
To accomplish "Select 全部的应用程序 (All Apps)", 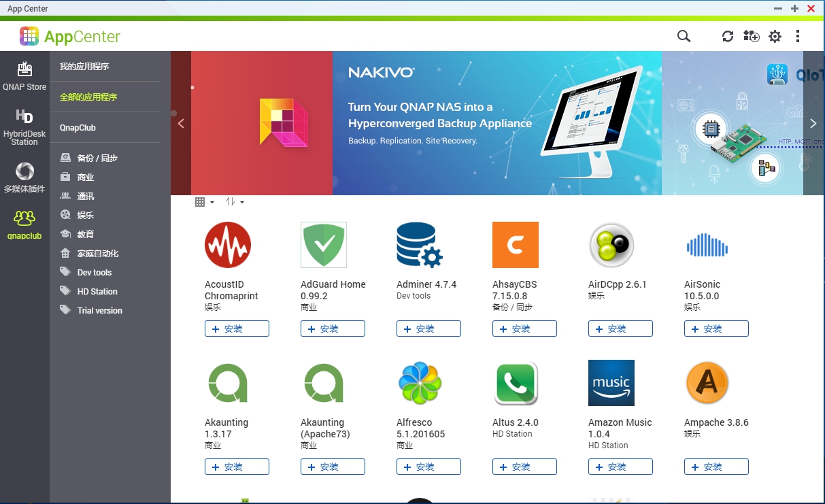I will click(x=88, y=97).
